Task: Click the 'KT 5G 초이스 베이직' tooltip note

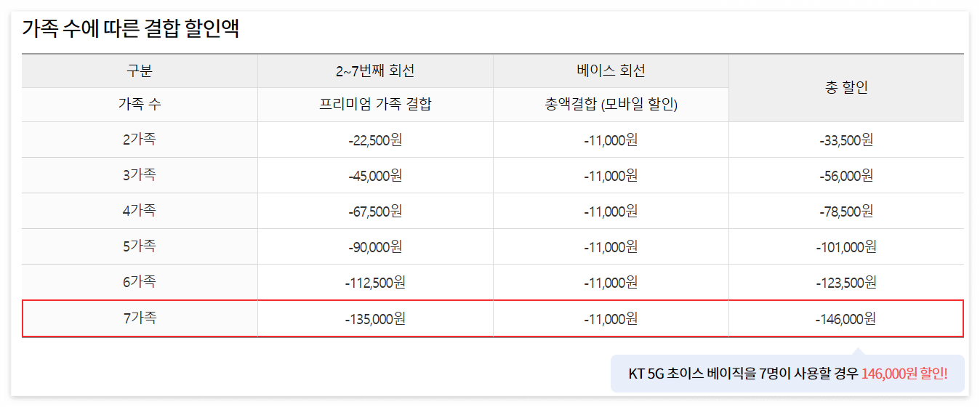Action: [787, 374]
